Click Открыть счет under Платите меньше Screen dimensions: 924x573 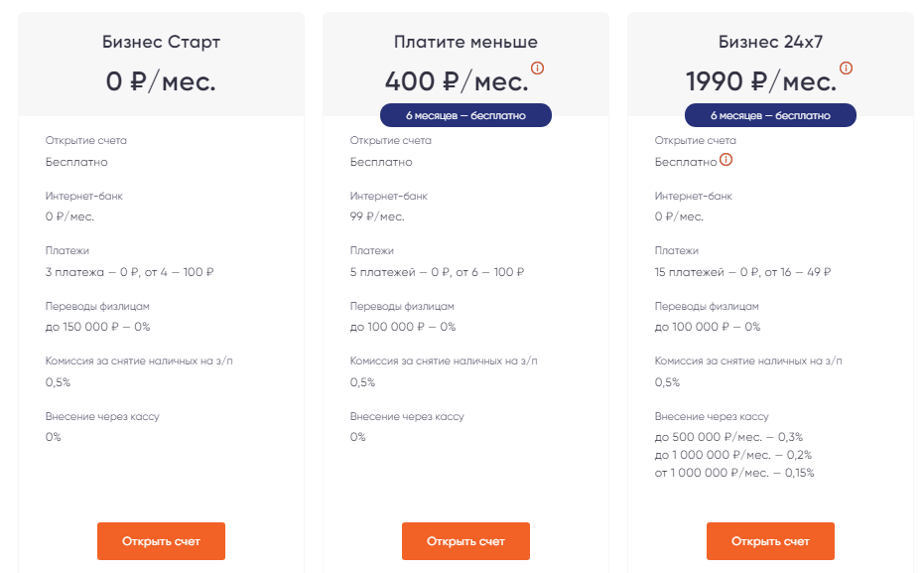coord(464,541)
